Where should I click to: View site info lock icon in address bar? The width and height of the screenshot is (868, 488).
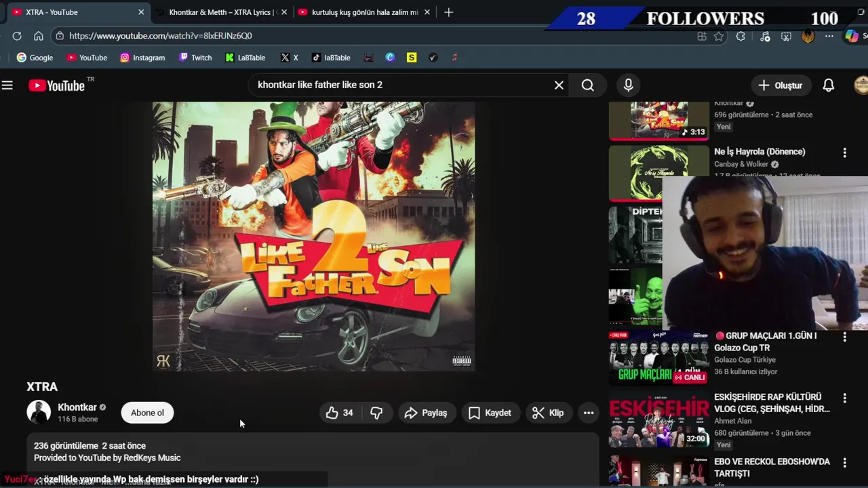pos(60,36)
